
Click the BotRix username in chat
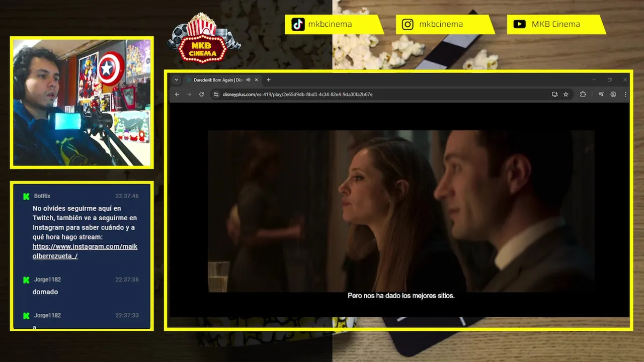point(42,196)
